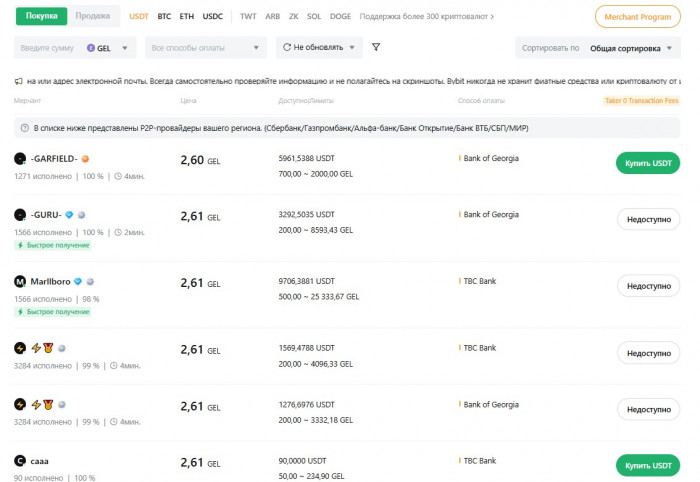
Task: Click the filter funnel icon
Action: (376, 47)
